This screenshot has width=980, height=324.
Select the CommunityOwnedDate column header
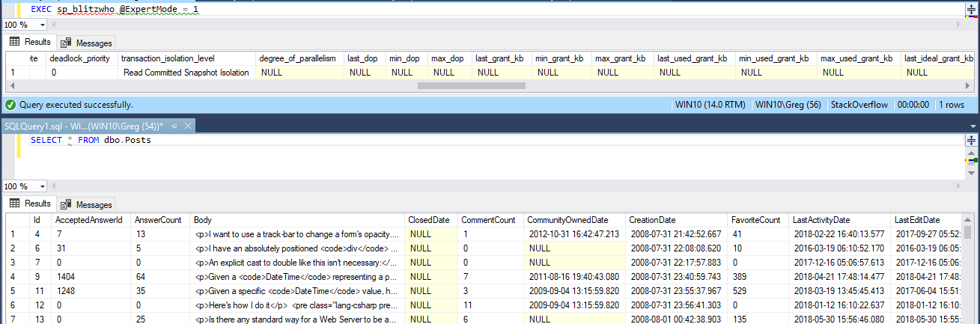tap(574, 220)
